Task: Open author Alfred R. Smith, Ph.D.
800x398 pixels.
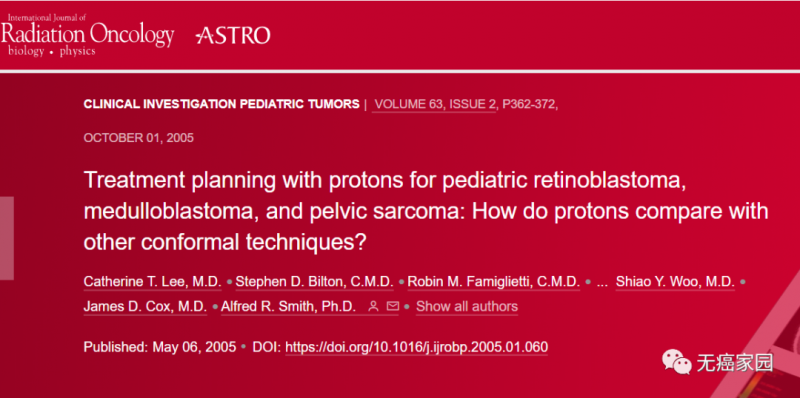Action: pos(288,307)
